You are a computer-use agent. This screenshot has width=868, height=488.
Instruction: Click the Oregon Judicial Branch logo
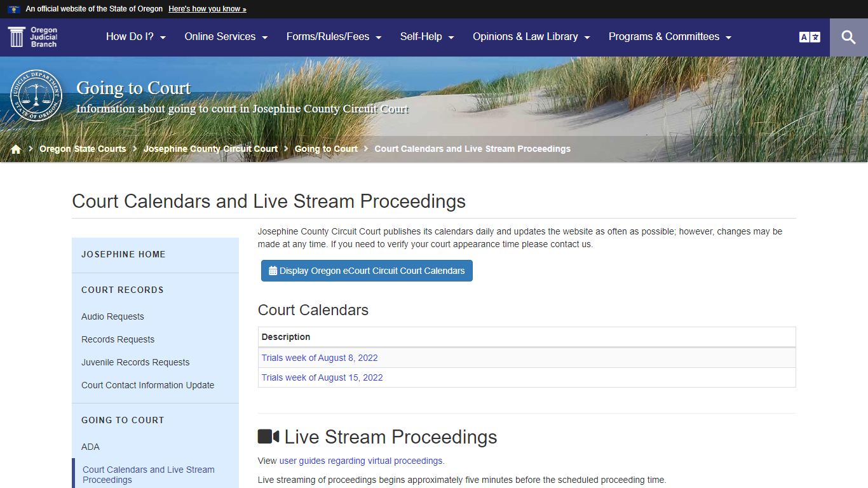tap(33, 37)
